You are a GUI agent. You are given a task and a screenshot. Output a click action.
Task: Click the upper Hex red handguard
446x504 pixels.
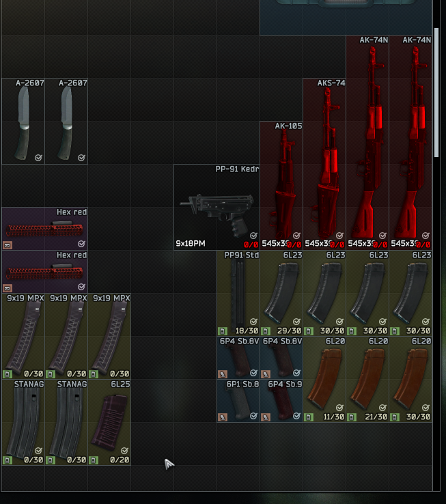pyautogui.click(x=44, y=229)
